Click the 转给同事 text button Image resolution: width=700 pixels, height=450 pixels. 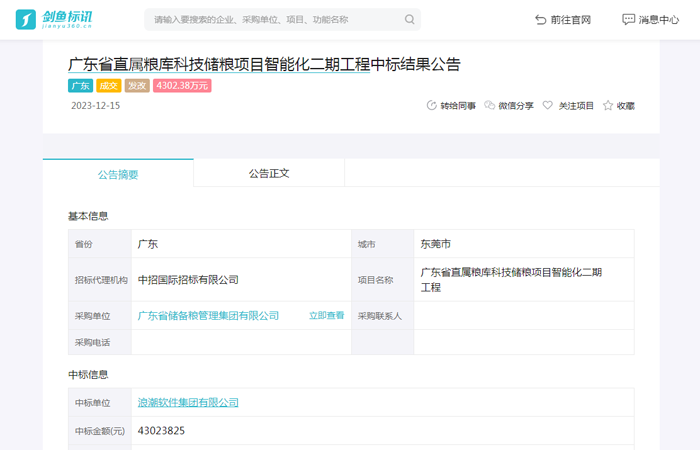coord(458,106)
